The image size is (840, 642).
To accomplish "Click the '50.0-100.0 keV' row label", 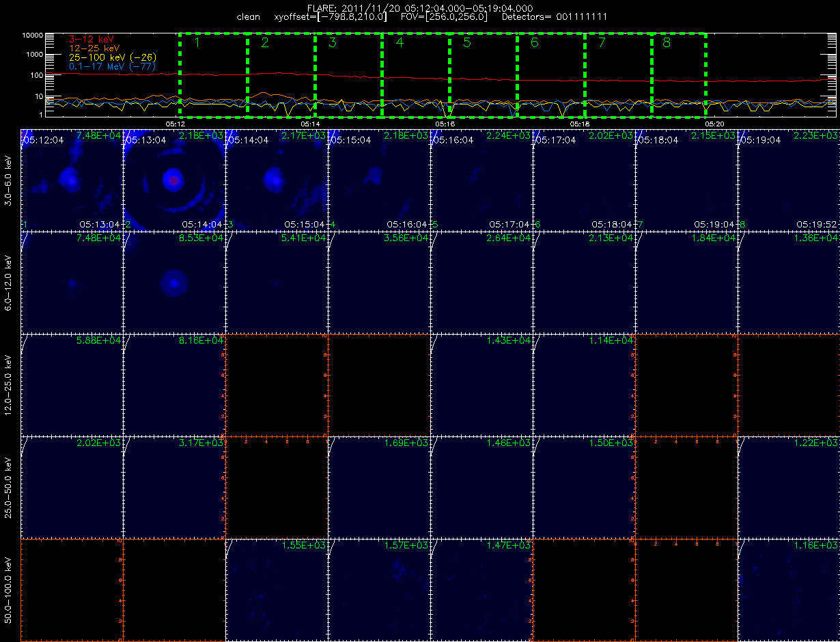I will pos(8,589).
